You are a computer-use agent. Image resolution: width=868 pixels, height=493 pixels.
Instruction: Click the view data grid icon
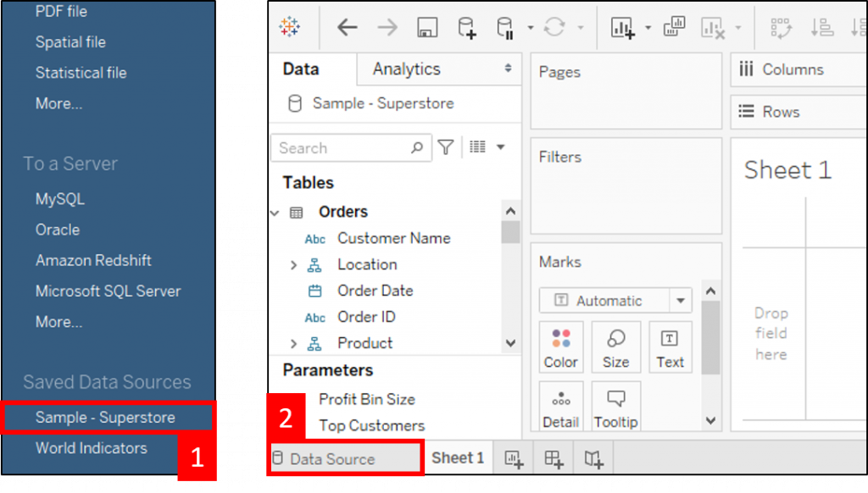(477, 147)
